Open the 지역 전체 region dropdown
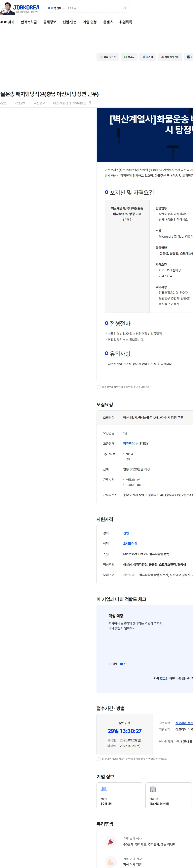Screen dimensions: 193x868 click(x=56, y=8)
